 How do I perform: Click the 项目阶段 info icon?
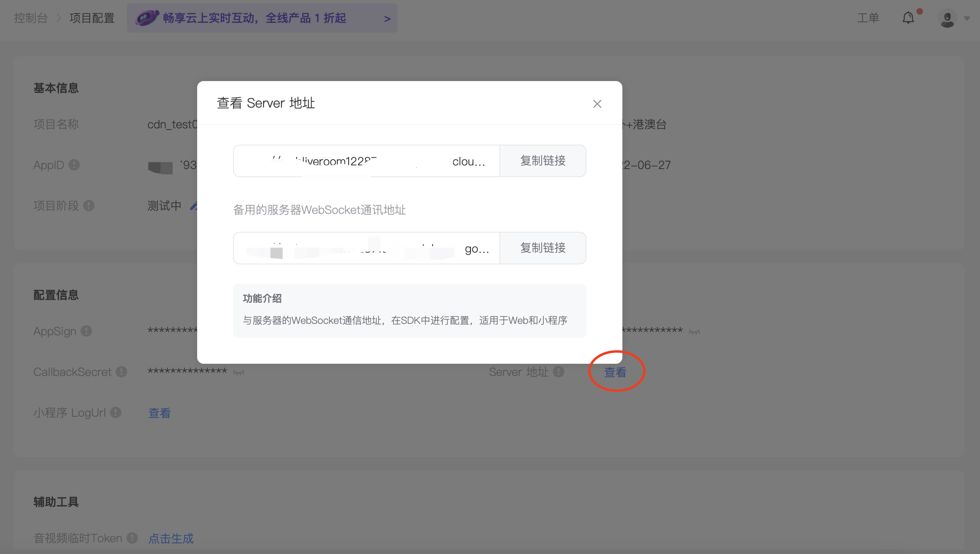click(89, 206)
